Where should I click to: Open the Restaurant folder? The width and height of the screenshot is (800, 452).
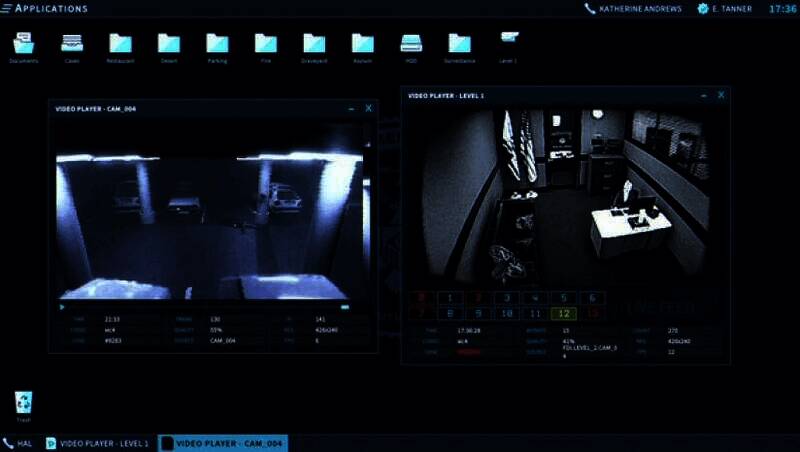pyautogui.click(x=120, y=44)
